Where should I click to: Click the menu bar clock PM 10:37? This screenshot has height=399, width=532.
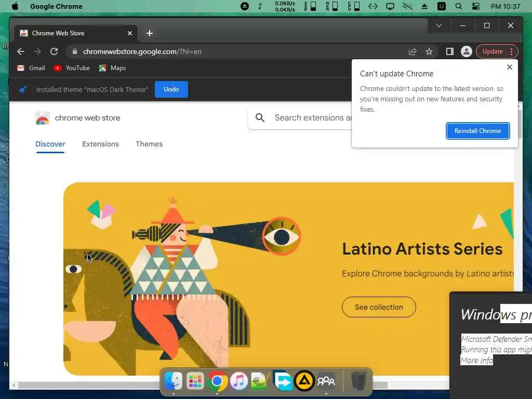click(x=505, y=6)
